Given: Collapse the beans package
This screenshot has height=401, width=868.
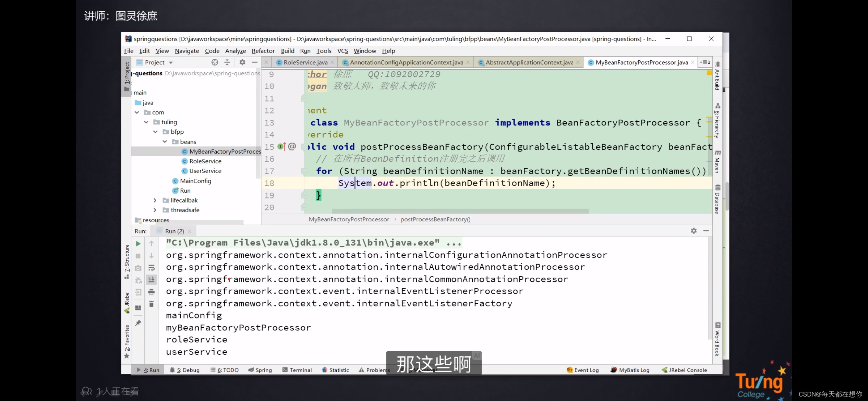Looking at the screenshot, I should 165,142.
